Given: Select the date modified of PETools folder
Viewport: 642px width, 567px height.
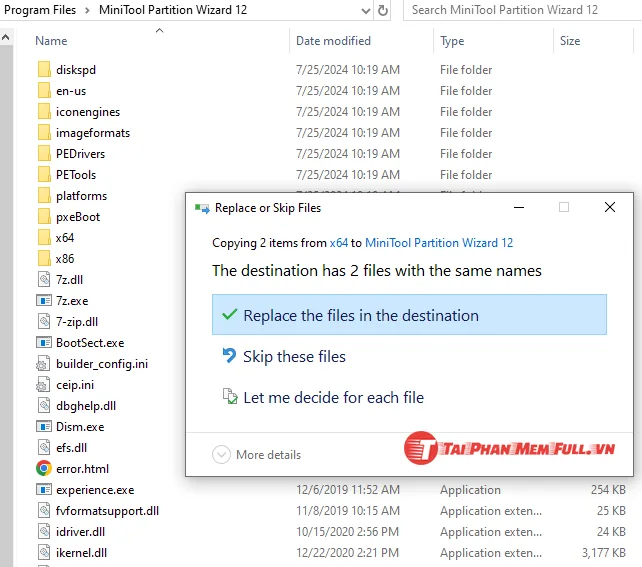Looking at the screenshot, I should pos(348,174).
